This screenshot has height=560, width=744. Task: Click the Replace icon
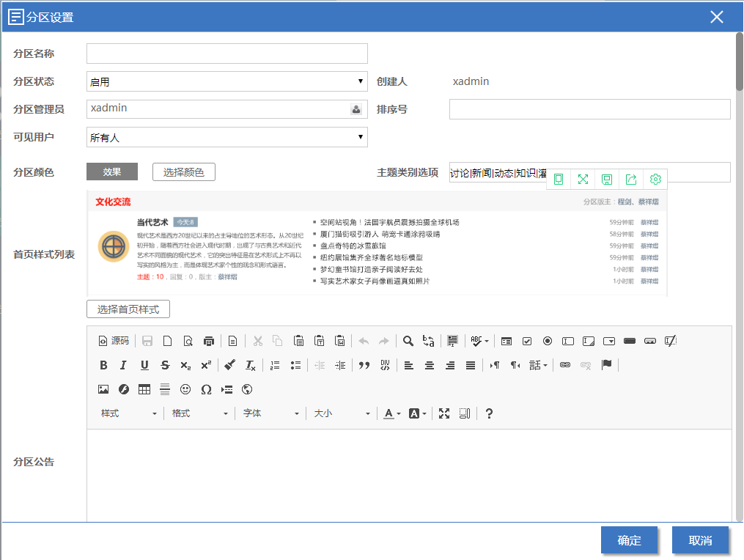point(429,341)
